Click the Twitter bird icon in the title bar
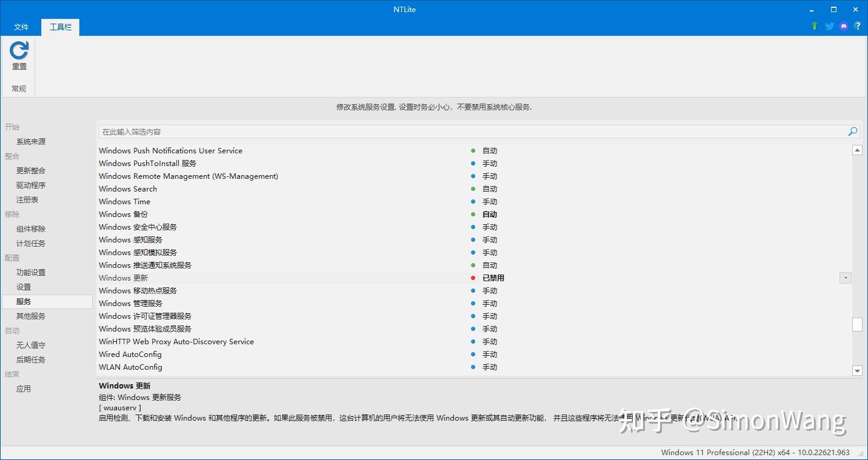The image size is (868, 460). (x=829, y=26)
